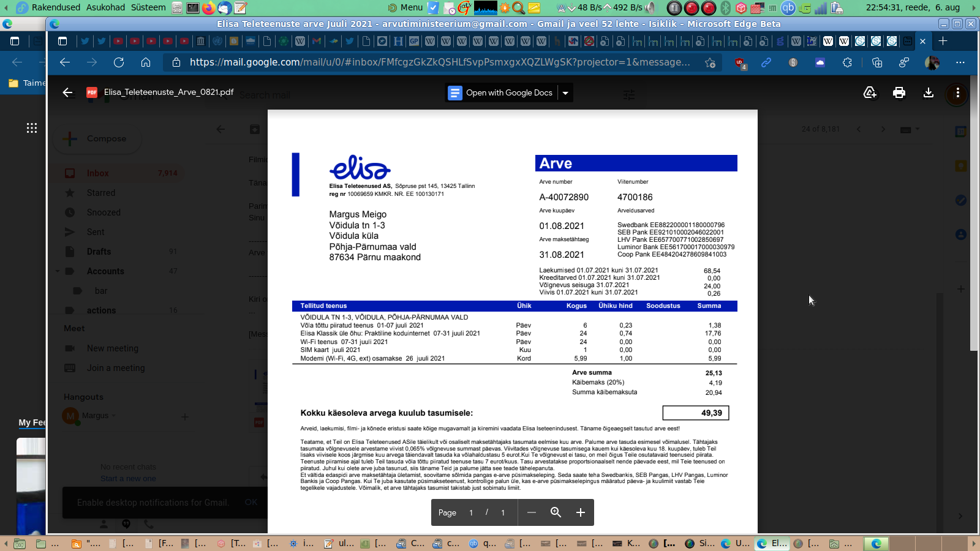Click New meeting in Gmail Meet
980x551 pixels.
[113, 348]
